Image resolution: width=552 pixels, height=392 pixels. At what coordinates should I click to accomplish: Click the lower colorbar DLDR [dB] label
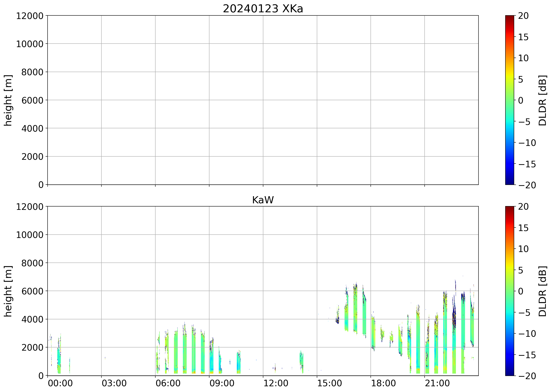(x=542, y=291)
